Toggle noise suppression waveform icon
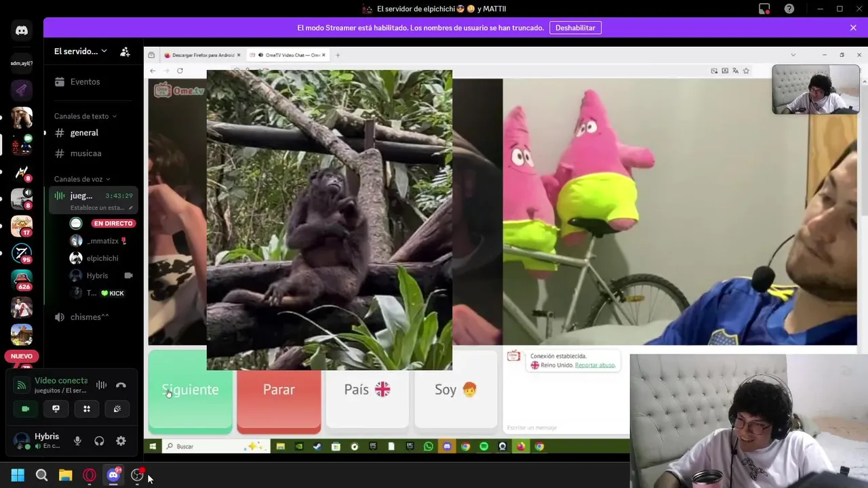The height and width of the screenshot is (488, 868). point(101,385)
